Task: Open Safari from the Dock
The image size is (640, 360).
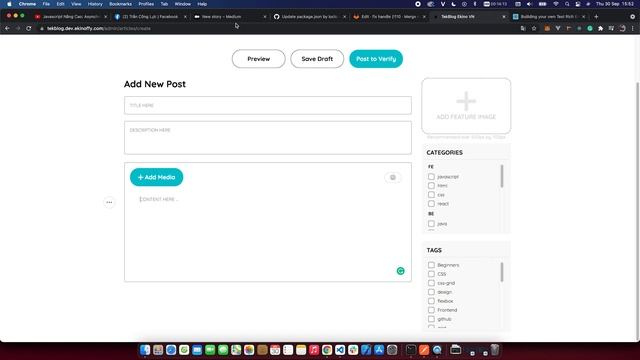Action: [x=171, y=350]
